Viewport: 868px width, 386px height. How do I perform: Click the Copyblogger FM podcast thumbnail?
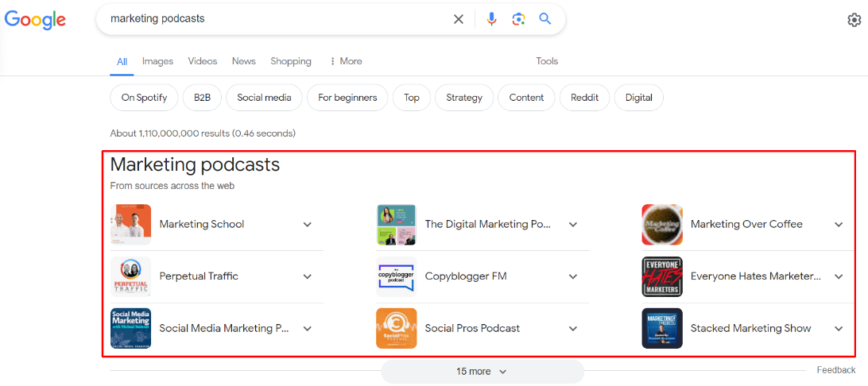(397, 276)
